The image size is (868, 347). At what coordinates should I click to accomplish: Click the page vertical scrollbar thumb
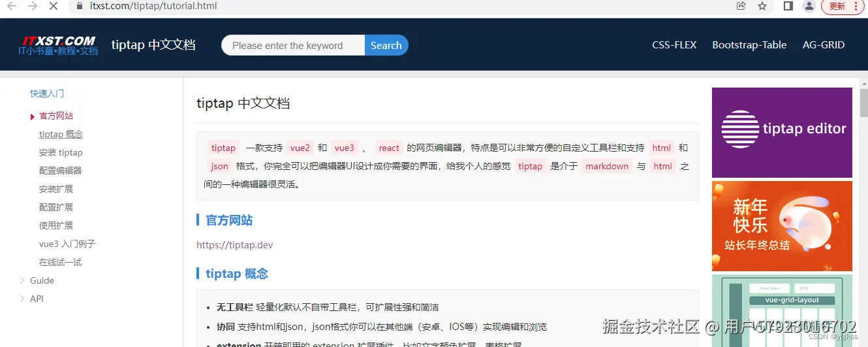(863, 103)
